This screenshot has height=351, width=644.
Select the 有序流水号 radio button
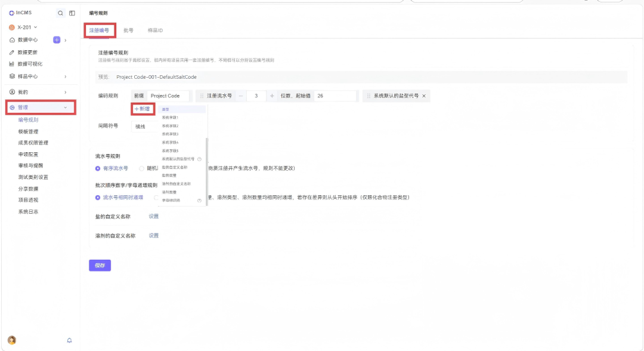[98, 168]
